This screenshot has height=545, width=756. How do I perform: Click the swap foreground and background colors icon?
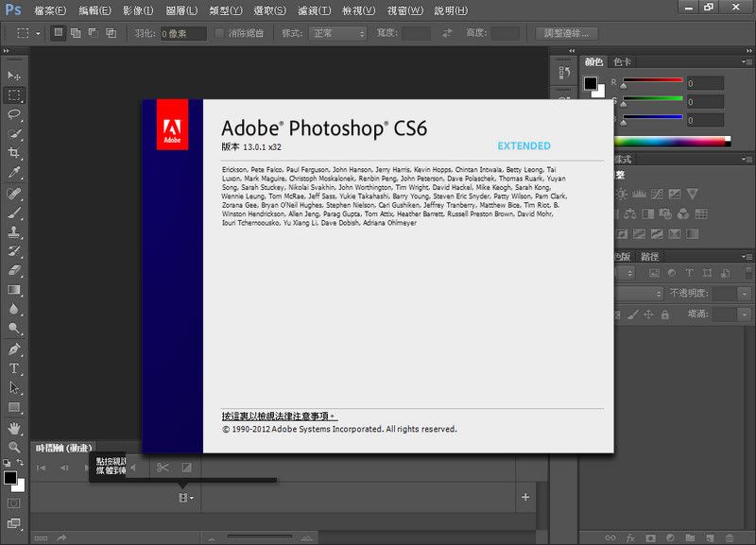tap(20, 462)
